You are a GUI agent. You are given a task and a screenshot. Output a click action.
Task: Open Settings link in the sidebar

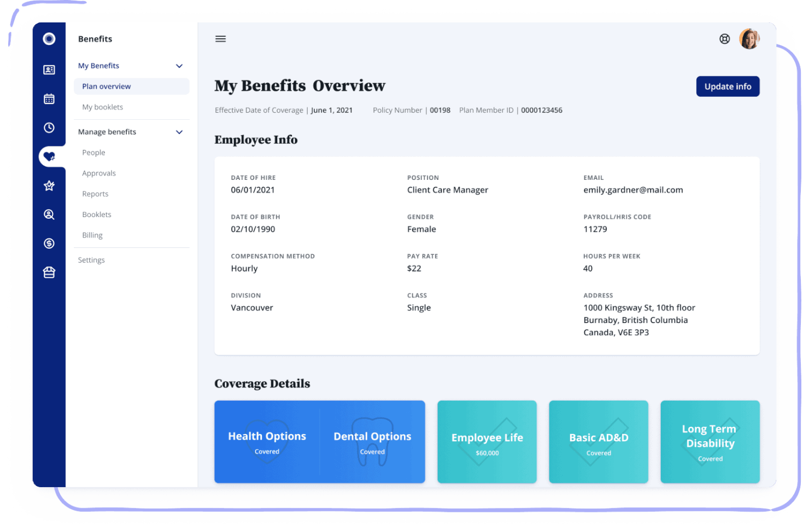coord(91,260)
